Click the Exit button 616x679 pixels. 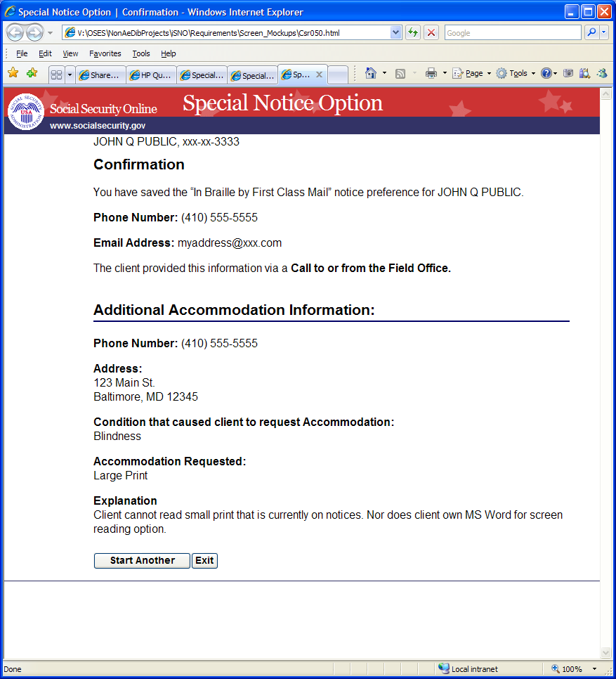point(204,560)
